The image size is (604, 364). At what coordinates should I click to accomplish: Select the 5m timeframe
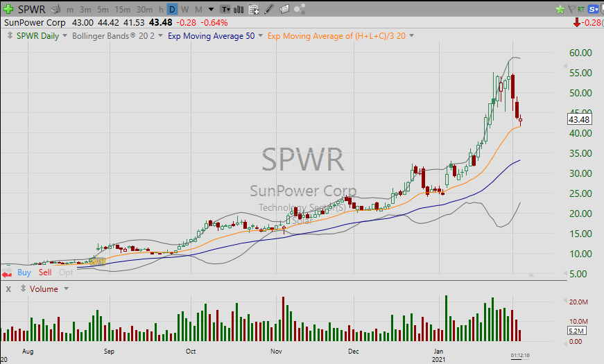(x=103, y=10)
